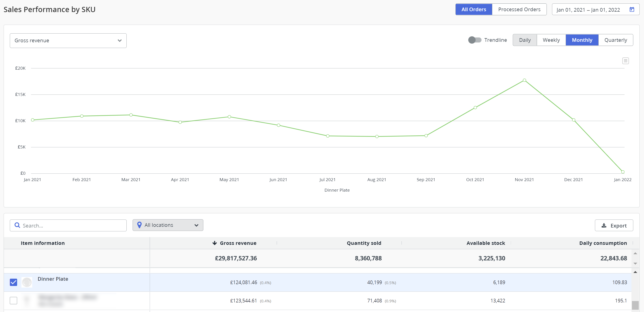Expand the Gross revenue metric dropdown
This screenshot has width=644, height=312.
click(x=68, y=40)
